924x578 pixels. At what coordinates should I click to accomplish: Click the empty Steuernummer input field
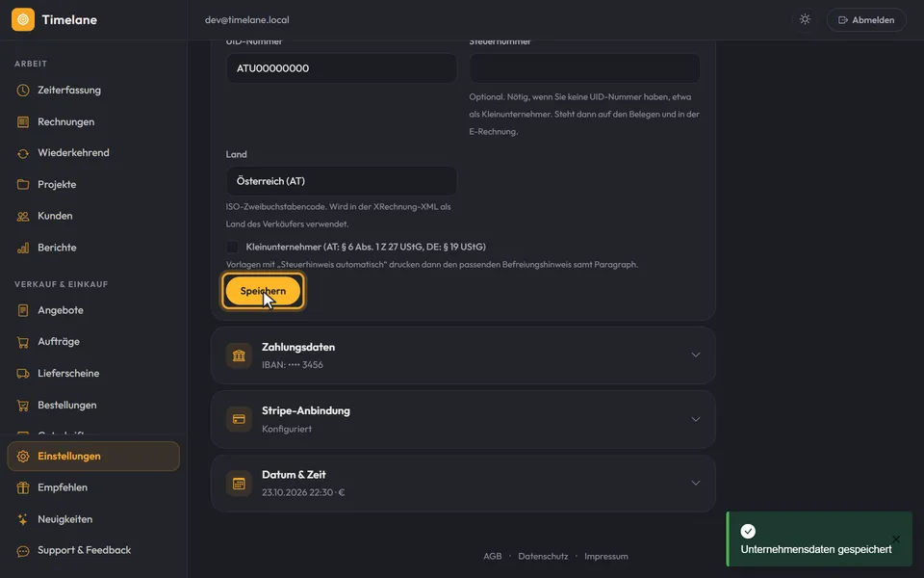(584, 68)
